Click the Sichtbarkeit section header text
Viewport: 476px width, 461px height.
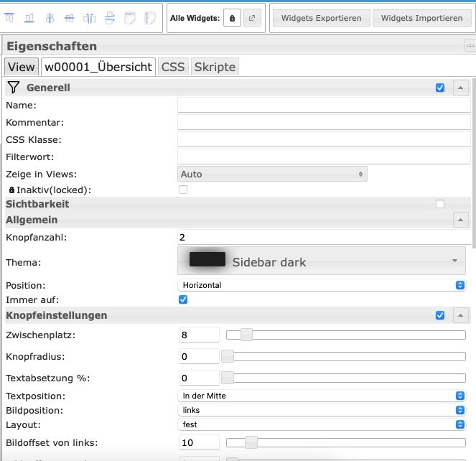click(37, 204)
